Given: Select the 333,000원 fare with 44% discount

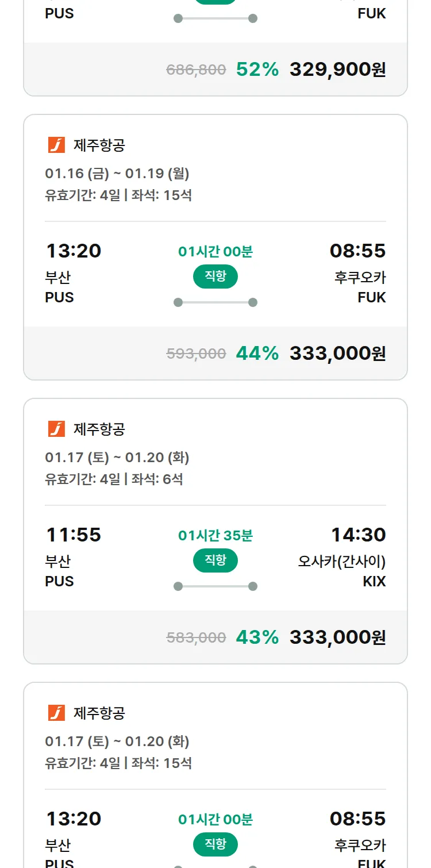Looking at the screenshot, I should [337, 354].
